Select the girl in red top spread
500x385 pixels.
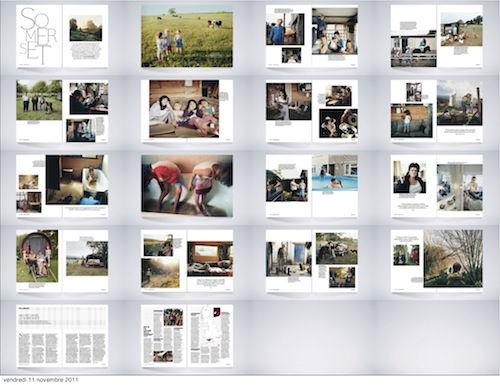coord(437,111)
